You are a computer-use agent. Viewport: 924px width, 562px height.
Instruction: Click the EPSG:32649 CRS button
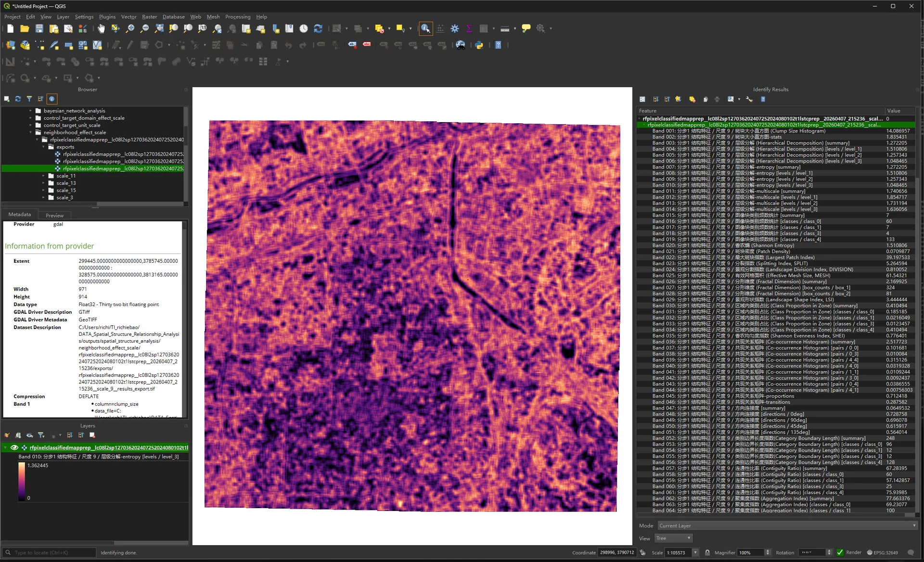click(x=882, y=552)
